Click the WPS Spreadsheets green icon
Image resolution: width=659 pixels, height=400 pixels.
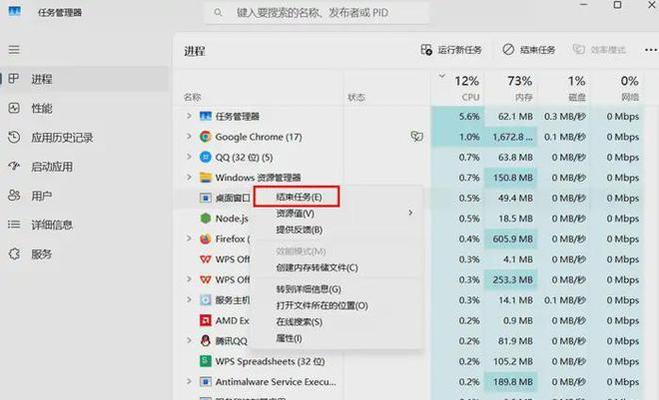205,361
